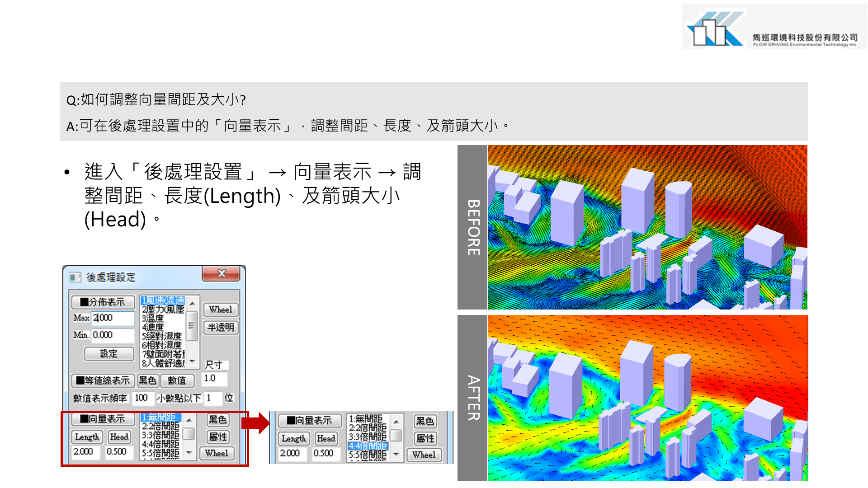Click the 半透明 transparency button

click(x=221, y=327)
